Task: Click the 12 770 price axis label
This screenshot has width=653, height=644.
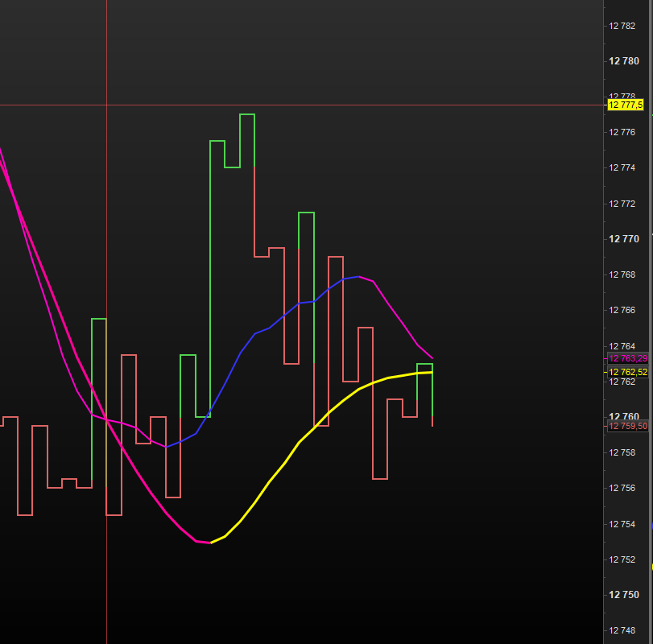Action: [x=624, y=239]
